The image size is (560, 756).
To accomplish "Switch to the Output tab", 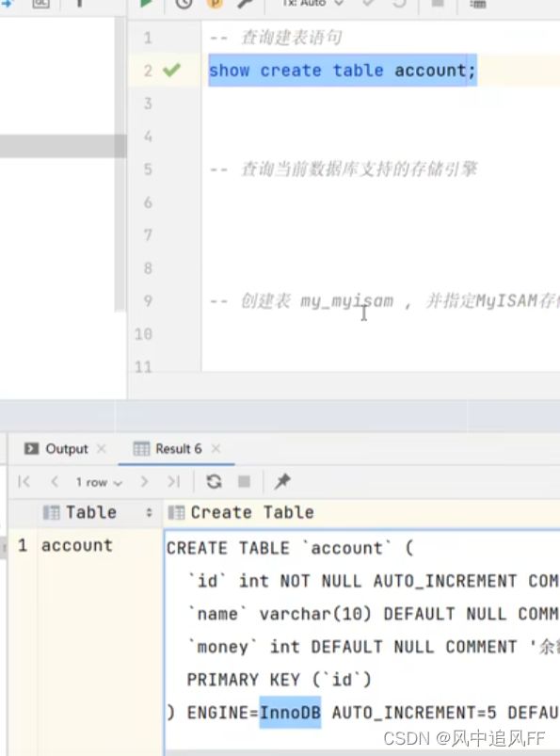I will tap(56, 449).
